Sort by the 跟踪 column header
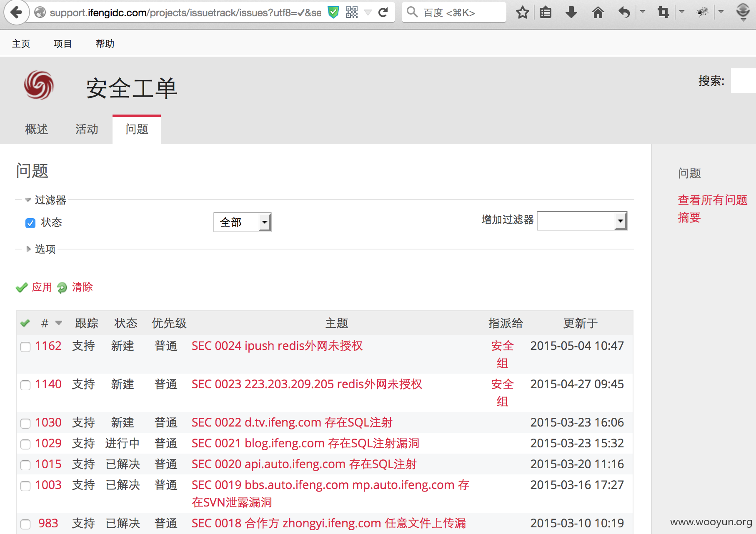 click(87, 323)
